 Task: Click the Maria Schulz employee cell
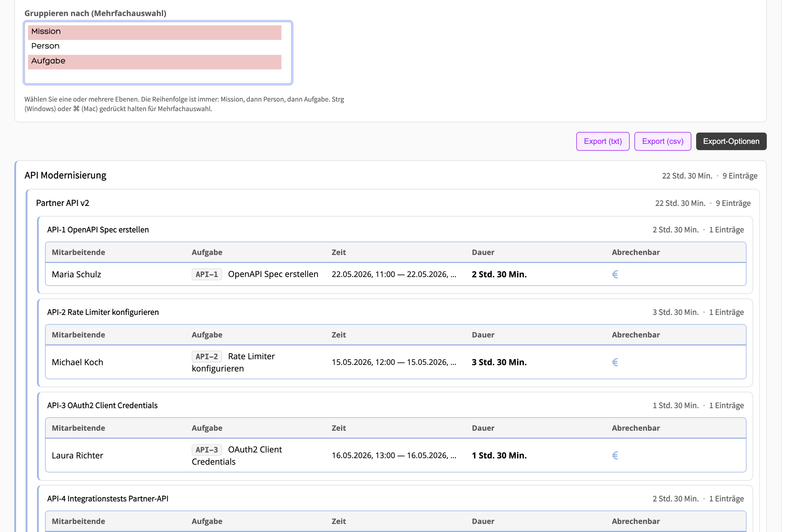[x=76, y=274]
